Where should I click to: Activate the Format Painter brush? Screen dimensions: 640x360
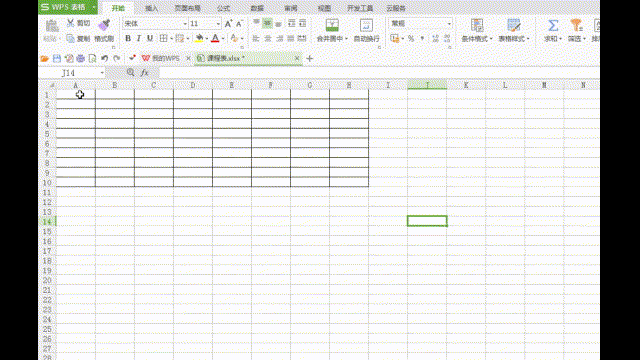(x=104, y=25)
